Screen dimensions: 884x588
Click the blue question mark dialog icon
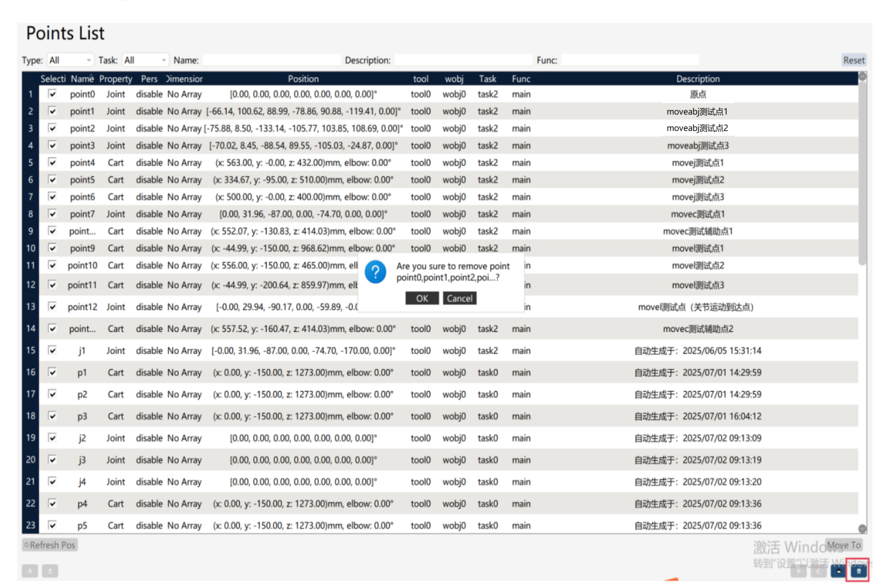375,272
